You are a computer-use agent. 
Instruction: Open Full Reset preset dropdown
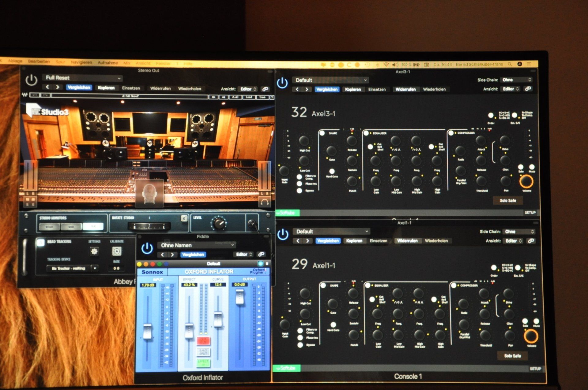(83, 78)
